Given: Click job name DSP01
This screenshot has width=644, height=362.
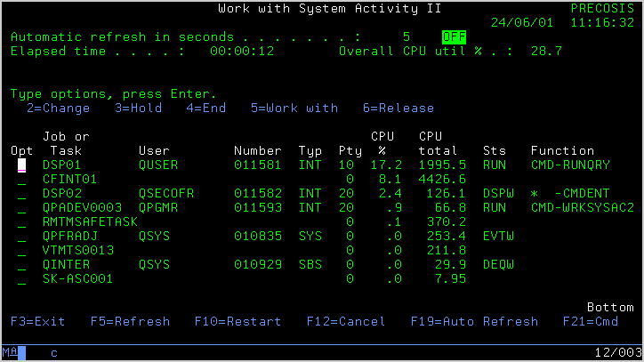Looking at the screenshot, I should (x=62, y=165).
